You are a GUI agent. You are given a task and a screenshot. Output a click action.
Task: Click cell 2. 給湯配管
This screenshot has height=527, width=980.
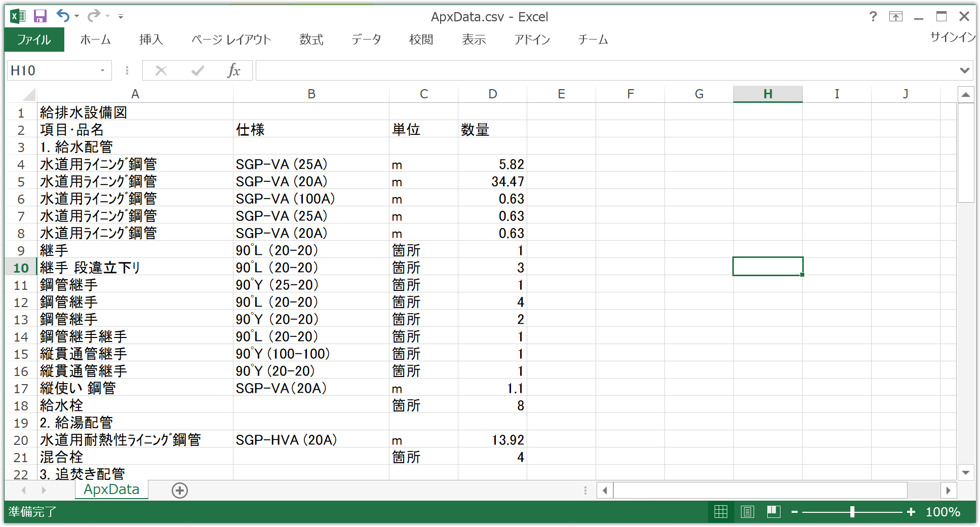click(x=135, y=422)
